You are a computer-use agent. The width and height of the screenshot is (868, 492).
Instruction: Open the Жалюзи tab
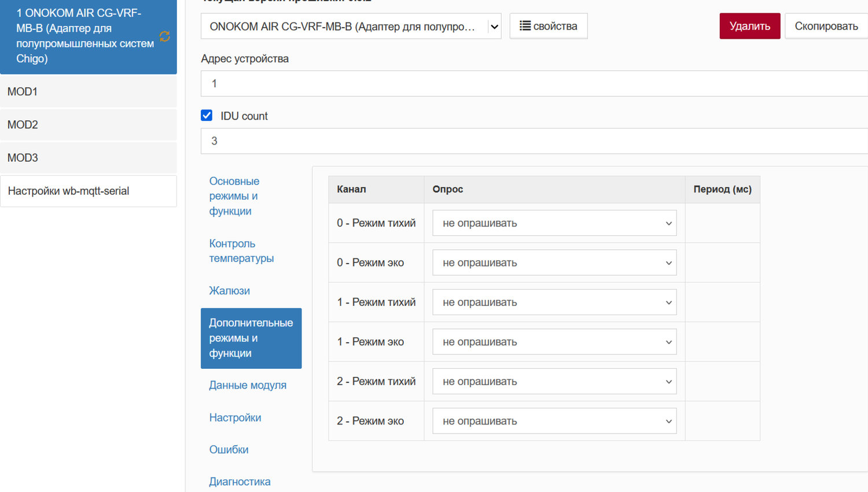click(229, 291)
